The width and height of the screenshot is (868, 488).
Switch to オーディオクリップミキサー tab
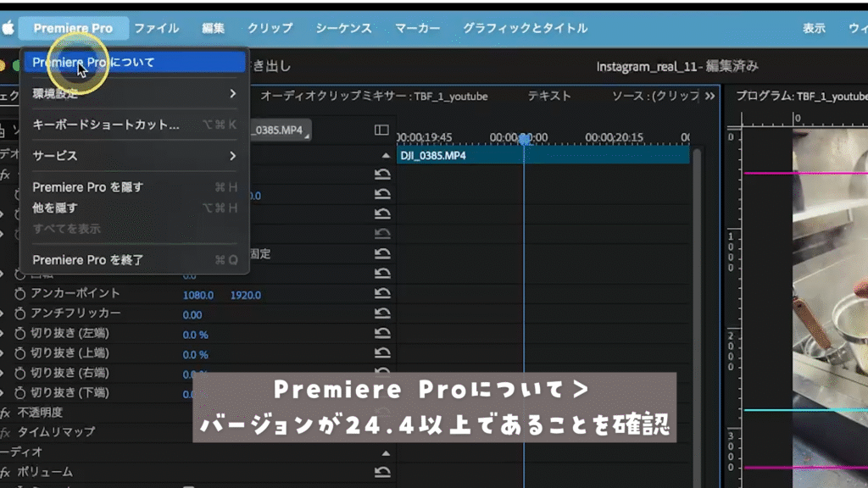[x=374, y=97]
